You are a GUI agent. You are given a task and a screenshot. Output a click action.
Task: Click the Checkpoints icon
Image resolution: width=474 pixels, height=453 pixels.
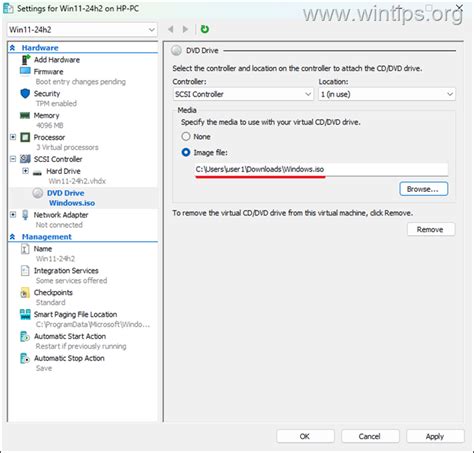tap(25, 293)
